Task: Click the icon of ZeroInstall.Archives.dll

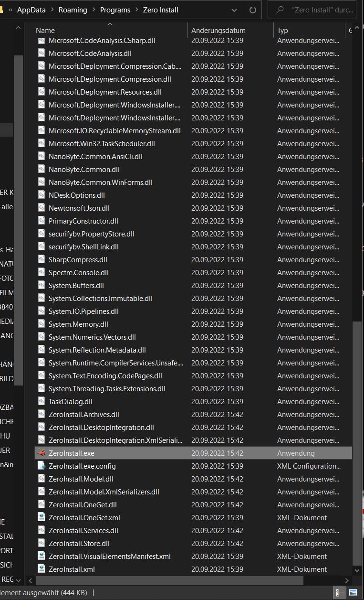Action: [42, 414]
